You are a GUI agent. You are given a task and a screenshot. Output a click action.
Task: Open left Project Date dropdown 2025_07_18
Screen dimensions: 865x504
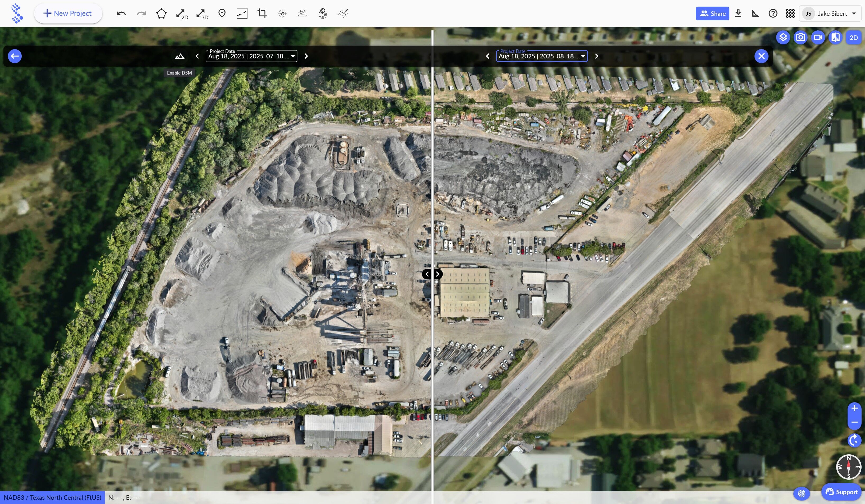tap(252, 56)
